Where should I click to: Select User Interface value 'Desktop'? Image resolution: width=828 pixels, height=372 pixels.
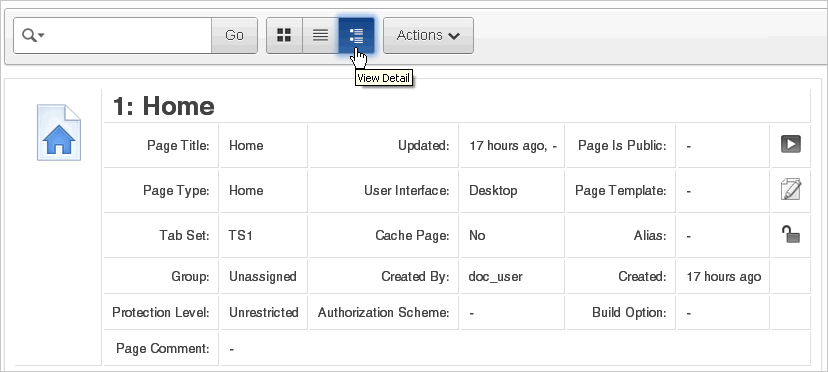point(493,190)
